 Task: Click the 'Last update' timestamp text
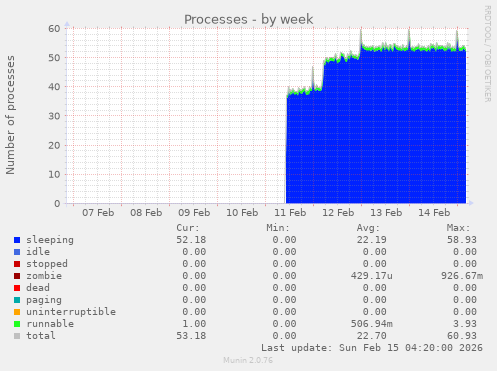[x=372, y=348]
